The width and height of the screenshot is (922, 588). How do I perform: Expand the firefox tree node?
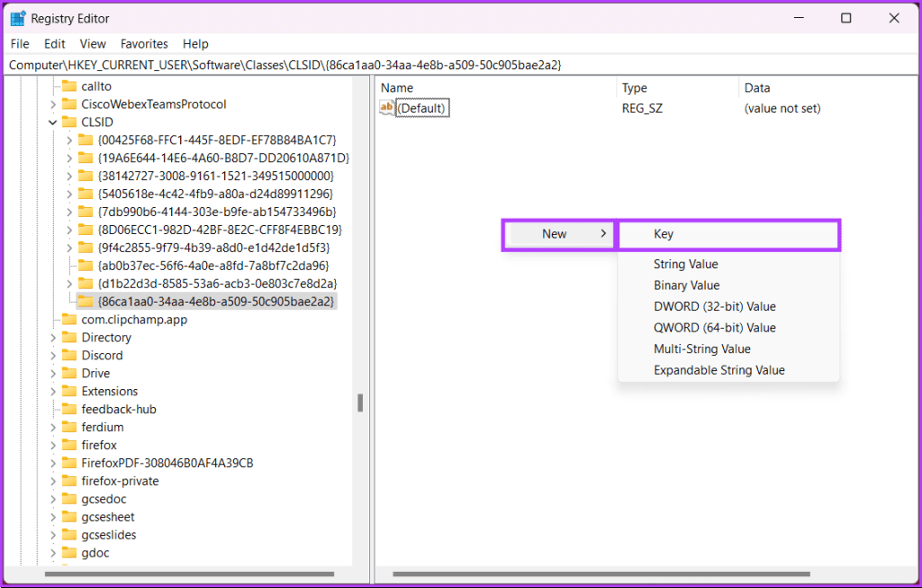(x=53, y=445)
